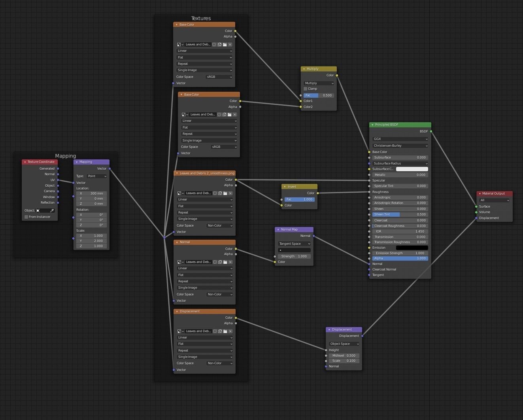Image resolution: width=523 pixels, height=420 pixels.
Task: Open Christensen-Burley subsurface method dropdown
Action: (x=400, y=146)
